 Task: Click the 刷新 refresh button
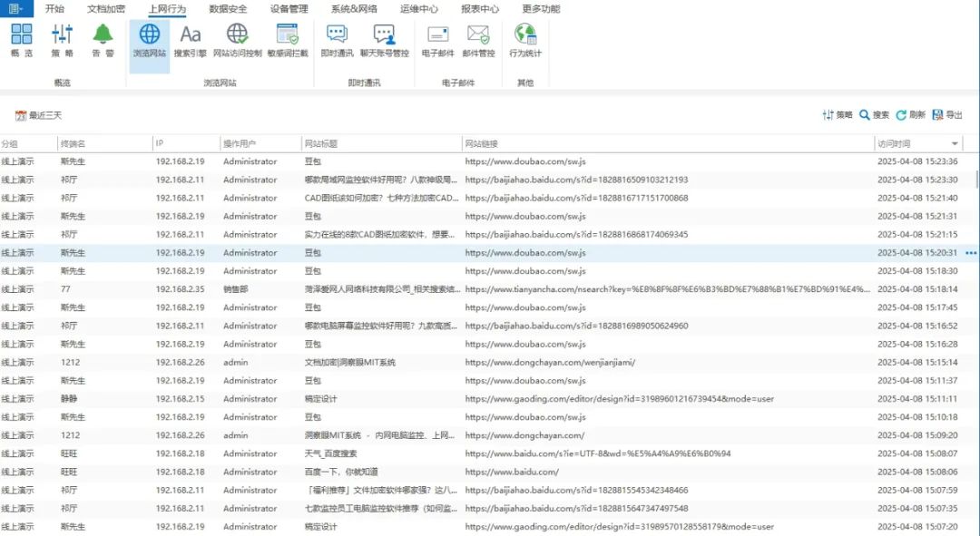[910, 115]
